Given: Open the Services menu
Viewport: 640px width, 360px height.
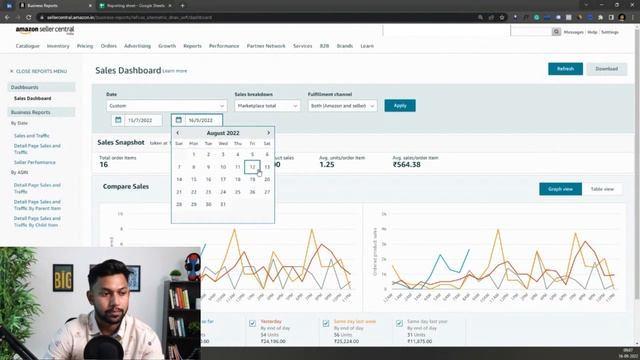Looking at the screenshot, I should pos(302,46).
